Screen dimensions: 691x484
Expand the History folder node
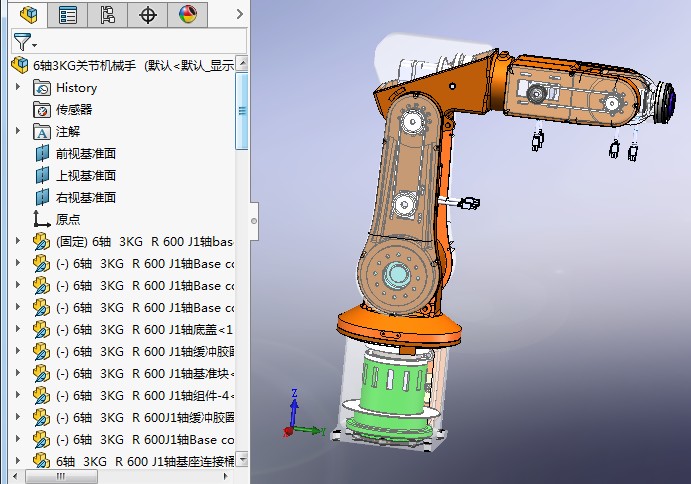pos(17,88)
